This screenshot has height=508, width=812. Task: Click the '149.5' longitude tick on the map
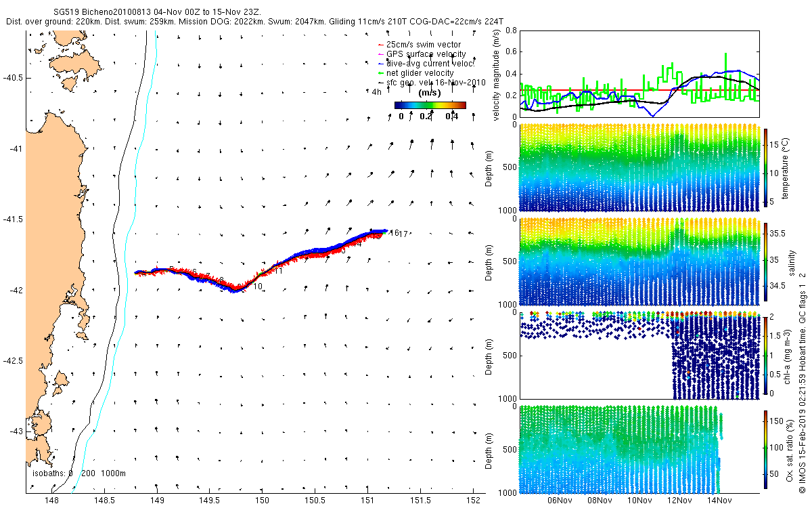pos(210,501)
